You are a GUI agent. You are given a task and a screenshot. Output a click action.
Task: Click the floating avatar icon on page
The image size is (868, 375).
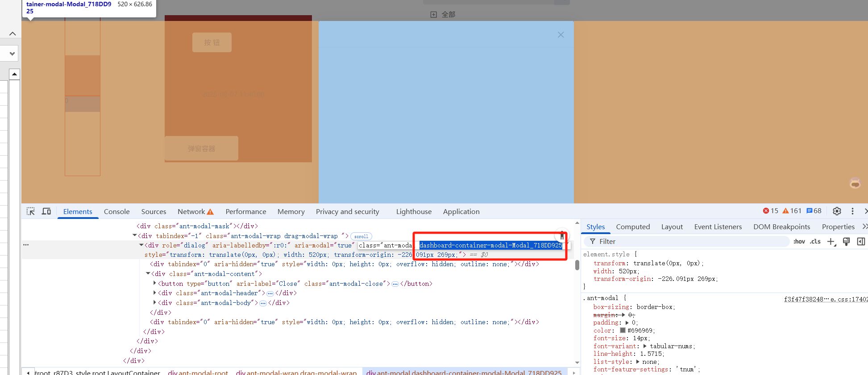pos(855,183)
